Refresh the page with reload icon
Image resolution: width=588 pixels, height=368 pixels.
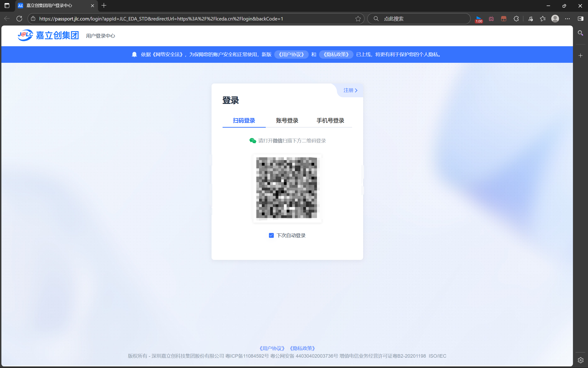click(x=20, y=18)
